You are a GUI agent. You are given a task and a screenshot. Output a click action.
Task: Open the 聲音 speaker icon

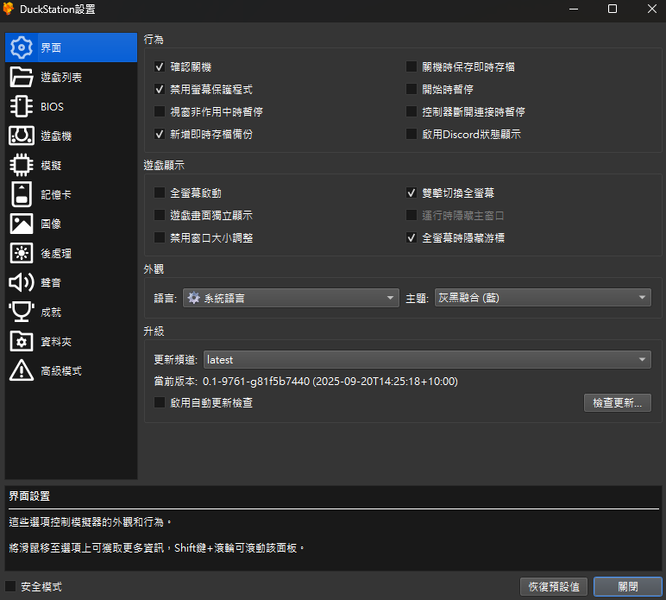(21, 282)
